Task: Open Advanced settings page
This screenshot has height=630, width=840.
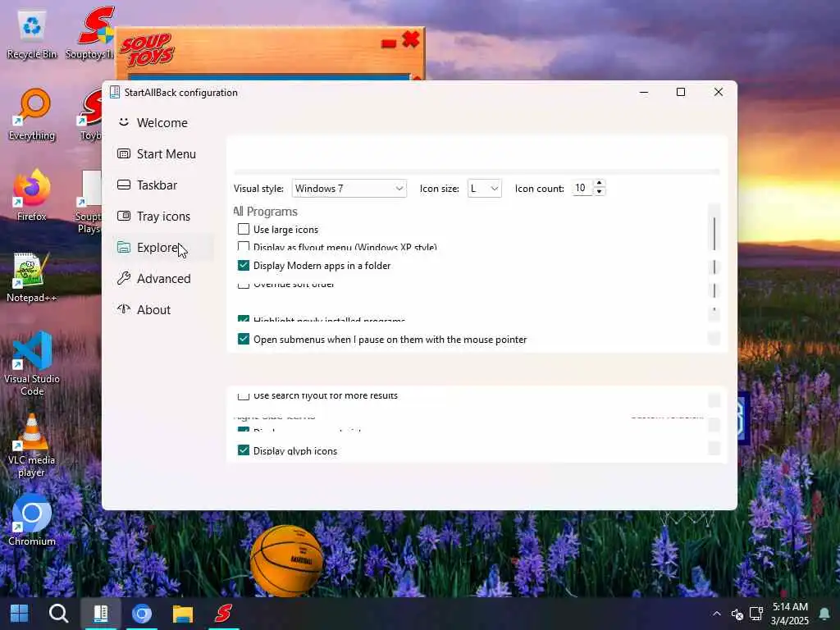Action: point(163,278)
